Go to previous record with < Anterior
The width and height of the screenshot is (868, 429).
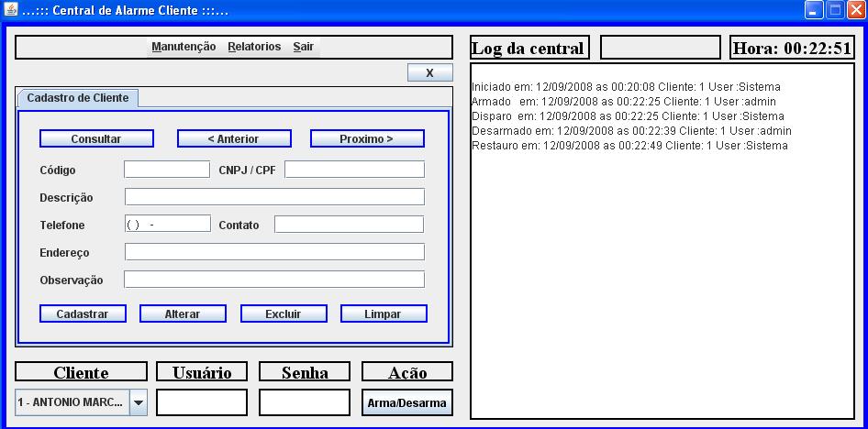coord(234,138)
